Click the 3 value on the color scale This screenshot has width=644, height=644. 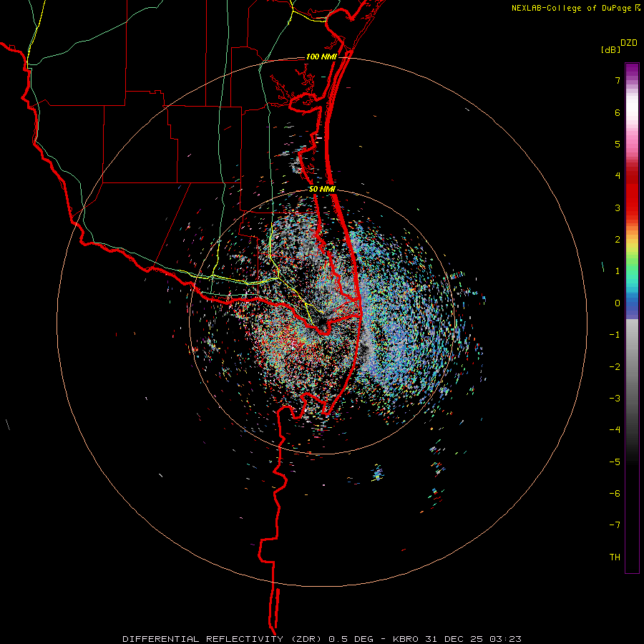click(618, 208)
